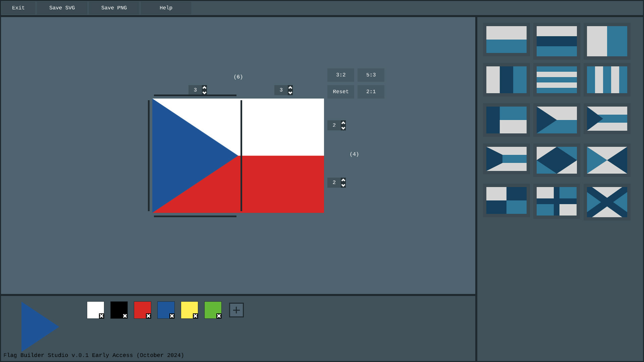Pick the chevron triangle flag template

pyautogui.click(x=557, y=120)
